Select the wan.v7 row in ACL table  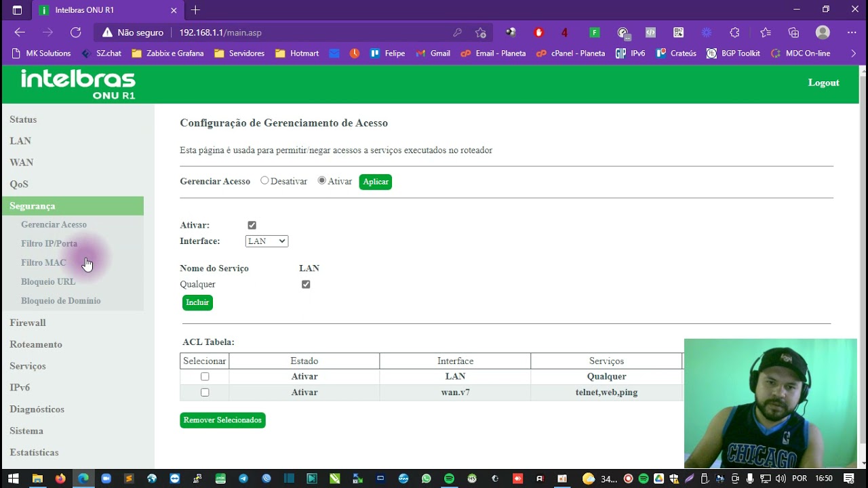[x=205, y=392]
